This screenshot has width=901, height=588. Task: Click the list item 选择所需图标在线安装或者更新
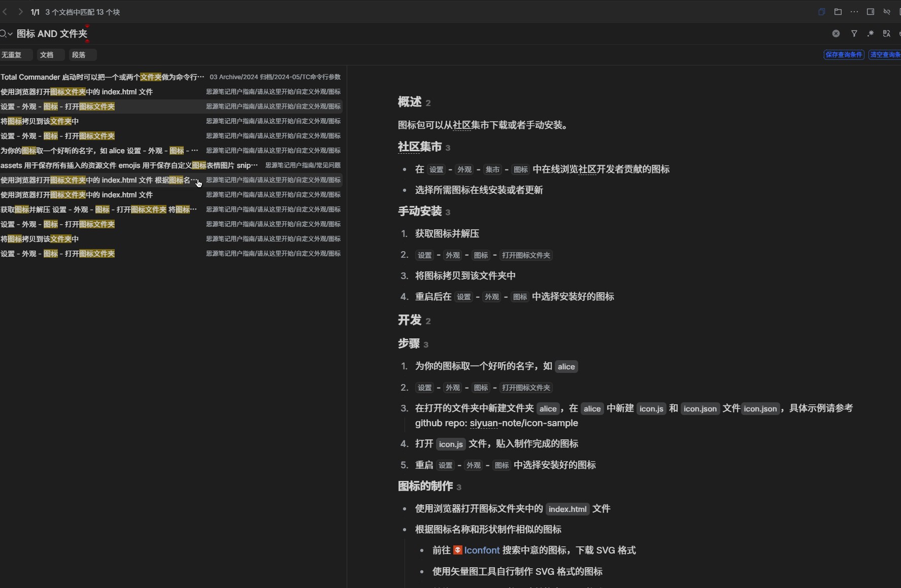click(x=479, y=190)
